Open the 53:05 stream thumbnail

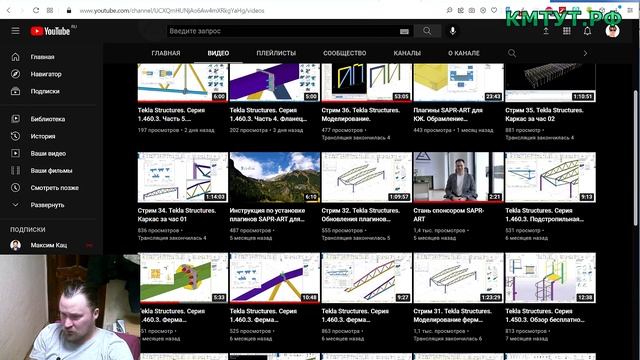(x=367, y=82)
